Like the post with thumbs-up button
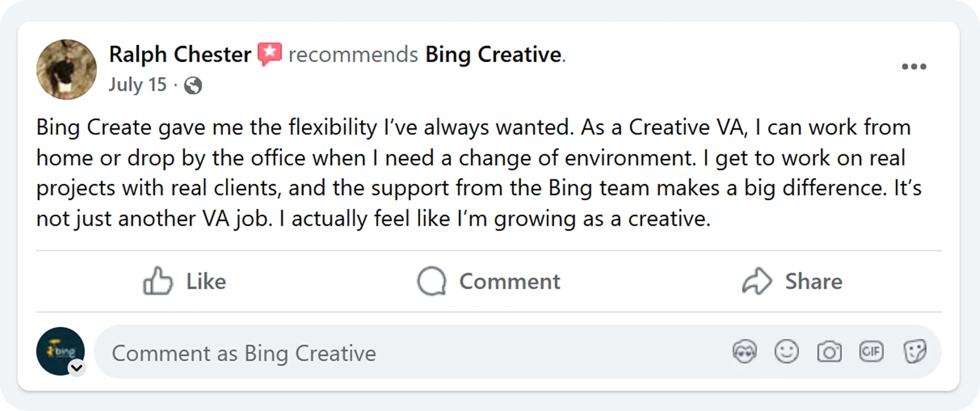 184,281
